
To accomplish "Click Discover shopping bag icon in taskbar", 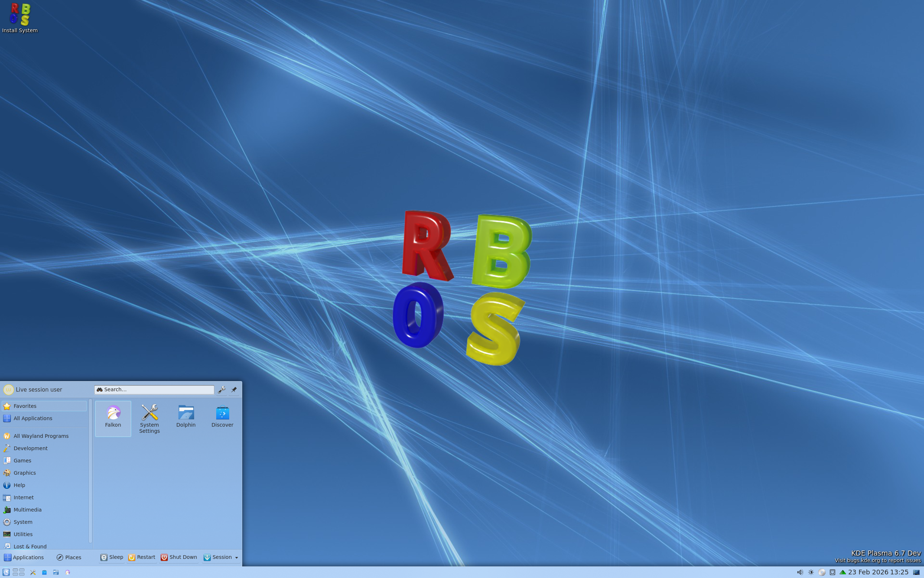I will tap(44, 573).
